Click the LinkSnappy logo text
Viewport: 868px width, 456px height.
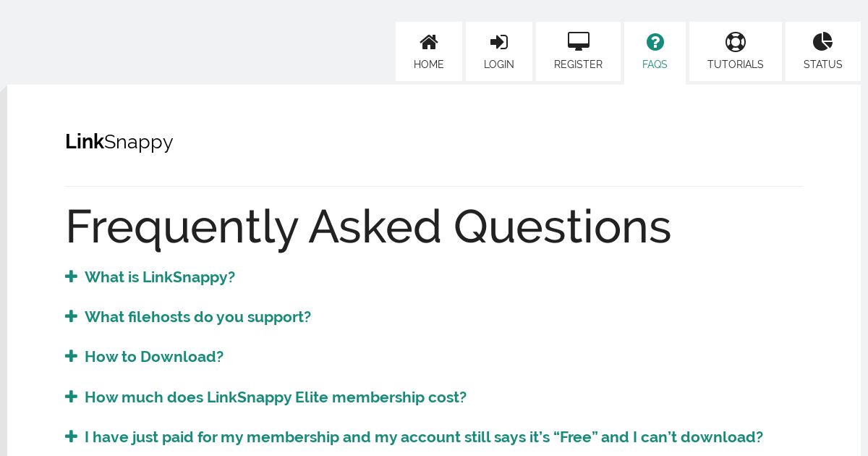tap(119, 143)
